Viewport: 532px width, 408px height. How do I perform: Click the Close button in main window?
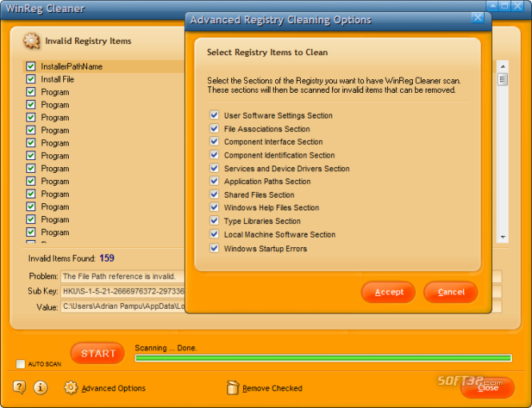tap(487, 388)
